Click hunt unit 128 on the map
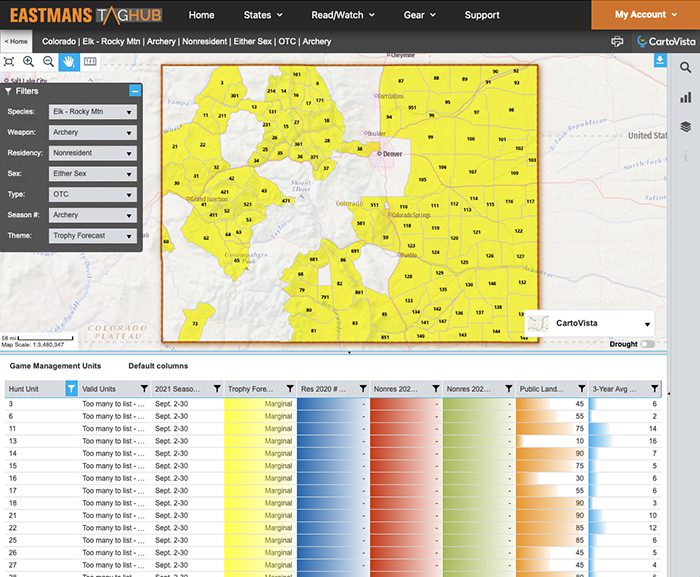This screenshot has height=577, width=700. click(408, 276)
